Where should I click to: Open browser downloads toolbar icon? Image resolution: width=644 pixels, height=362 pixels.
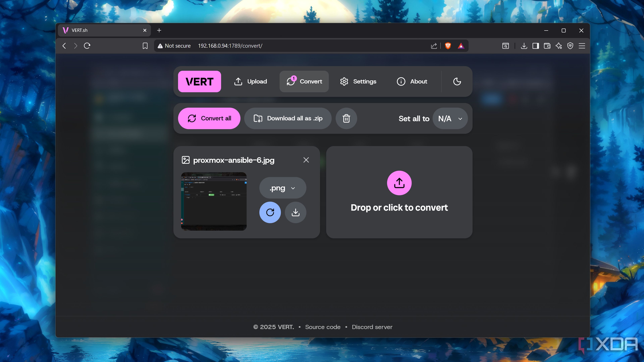pos(524,46)
